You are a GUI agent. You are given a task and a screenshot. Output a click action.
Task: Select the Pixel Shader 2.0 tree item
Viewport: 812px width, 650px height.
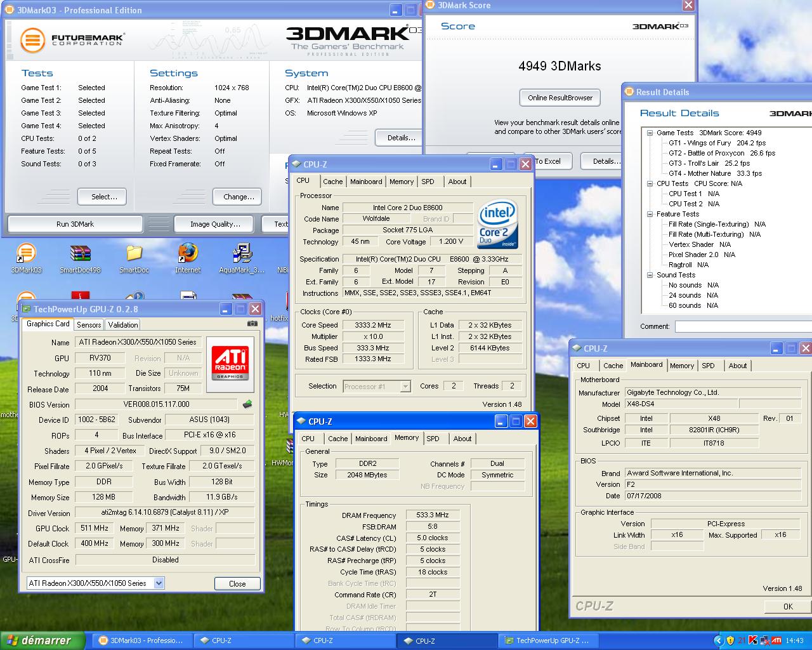pos(702,255)
